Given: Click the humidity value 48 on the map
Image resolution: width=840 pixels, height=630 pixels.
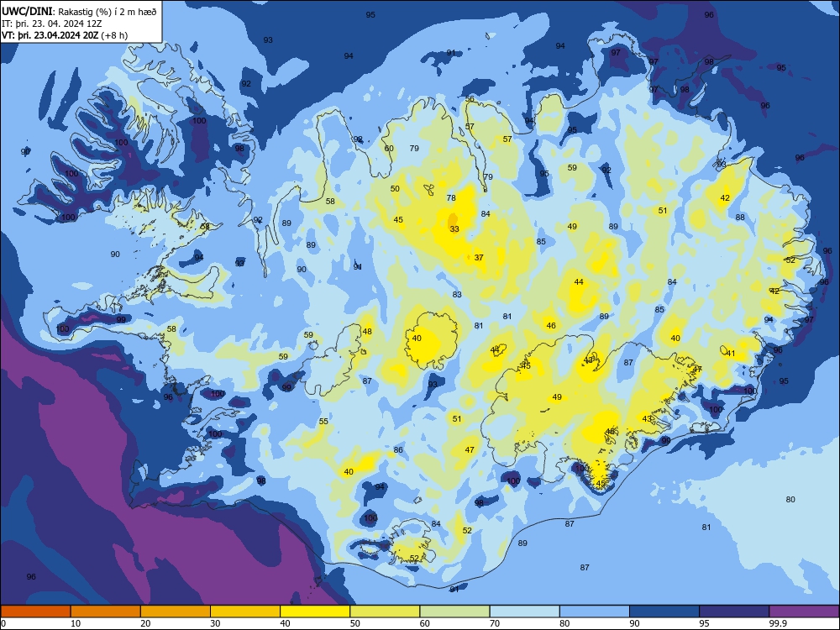Looking at the screenshot, I should point(367,331).
